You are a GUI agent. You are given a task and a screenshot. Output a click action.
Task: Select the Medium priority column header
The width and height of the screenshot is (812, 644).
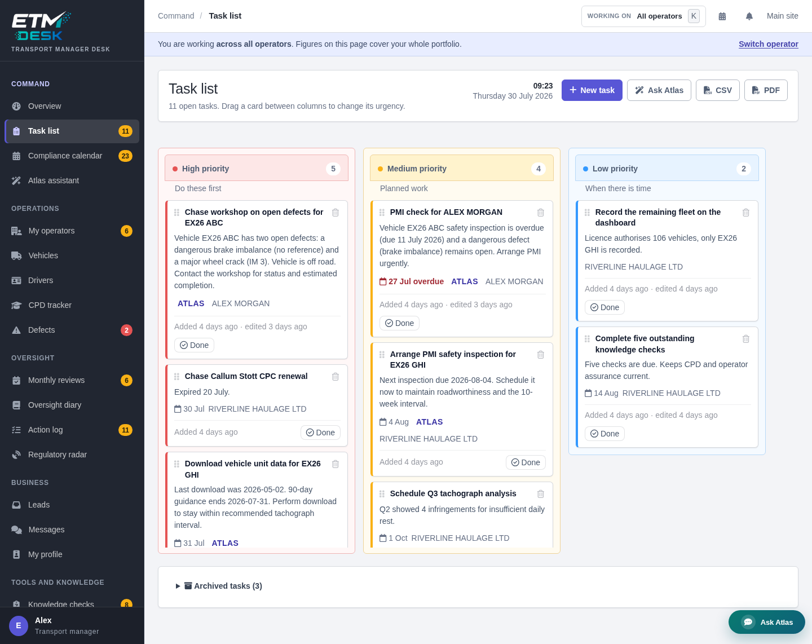pos(462,168)
